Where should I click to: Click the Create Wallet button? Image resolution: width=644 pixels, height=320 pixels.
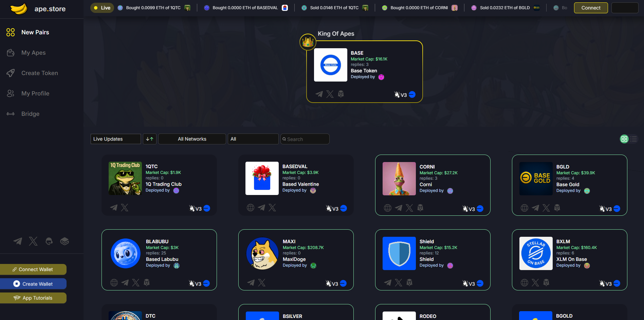[33, 283]
